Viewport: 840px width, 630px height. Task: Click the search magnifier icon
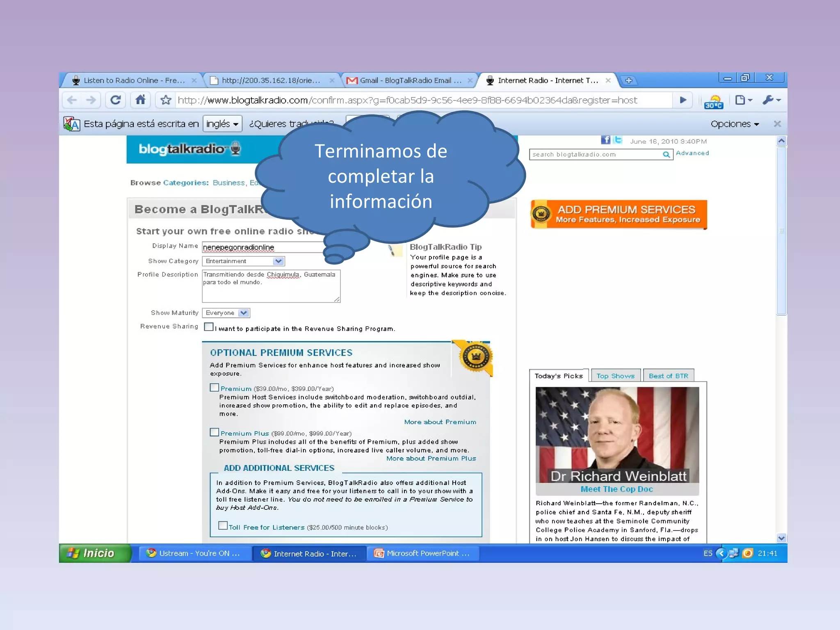667,155
